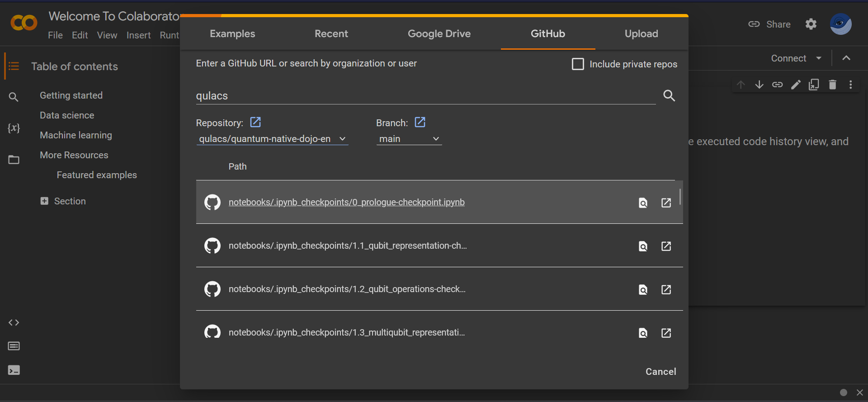Click the Share button
This screenshot has height=402, width=868.
[769, 24]
